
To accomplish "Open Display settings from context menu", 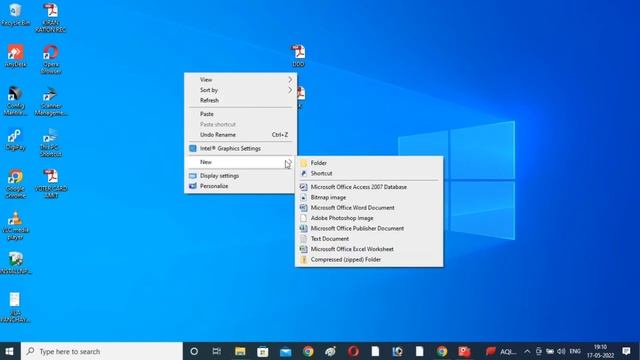I will (x=240, y=176).
